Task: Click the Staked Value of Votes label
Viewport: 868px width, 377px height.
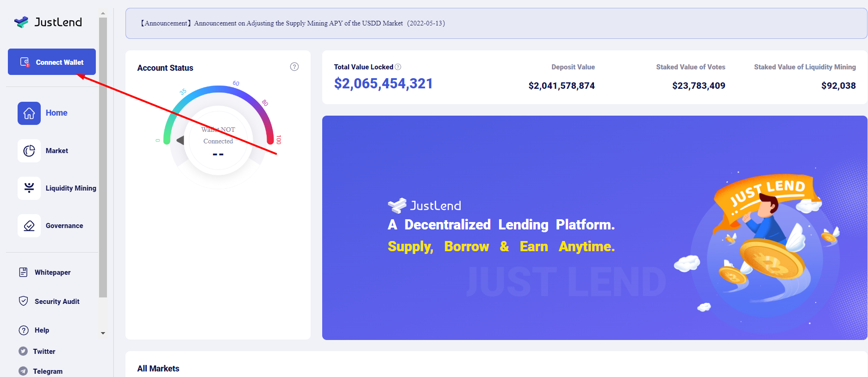Action: click(x=691, y=67)
